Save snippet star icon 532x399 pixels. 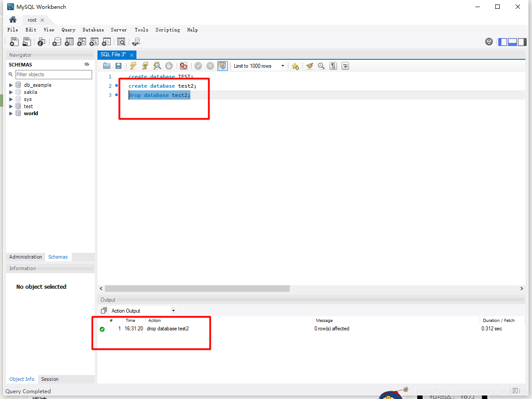coord(295,66)
